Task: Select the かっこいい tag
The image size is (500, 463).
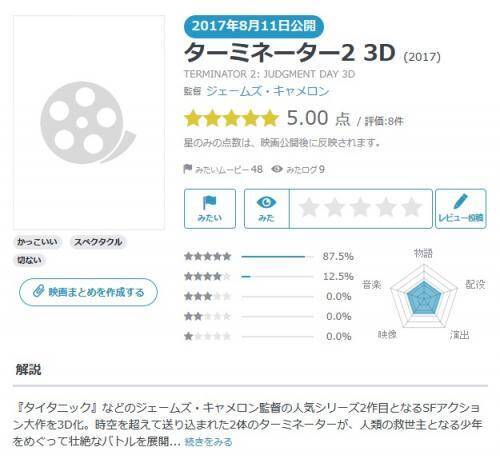Action: coord(37,242)
